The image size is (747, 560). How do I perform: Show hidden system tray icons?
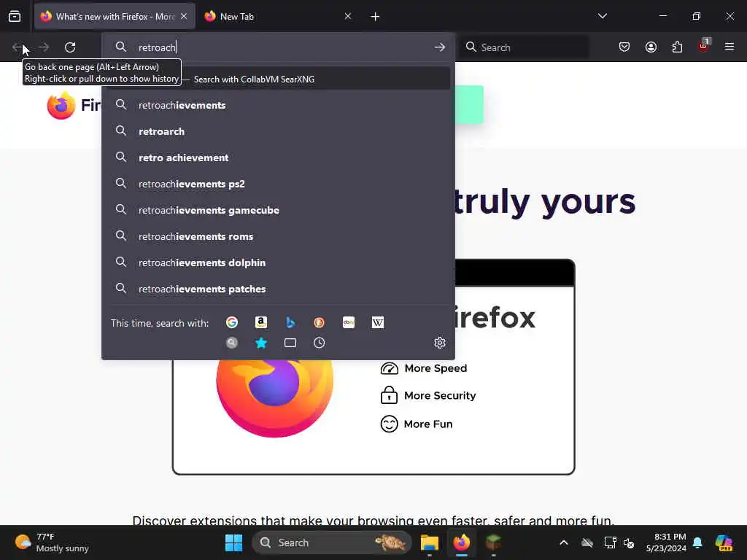pyautogui.click(x=564, y=542)
